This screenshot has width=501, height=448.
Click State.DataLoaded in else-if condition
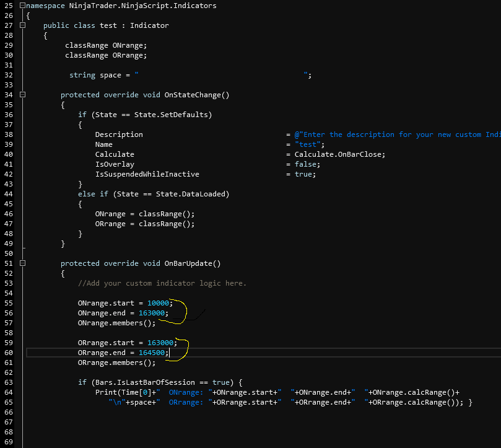click(x=190, y=194)
